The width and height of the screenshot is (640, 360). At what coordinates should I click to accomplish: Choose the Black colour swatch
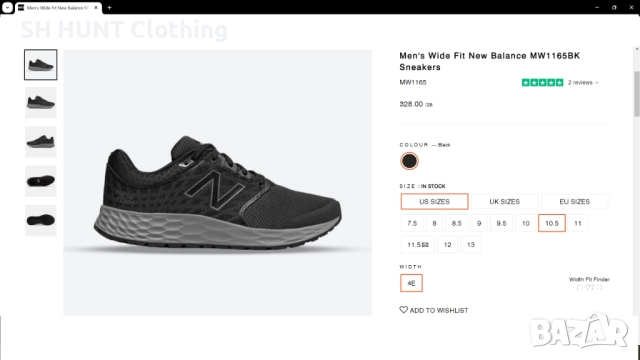[409, 161]
